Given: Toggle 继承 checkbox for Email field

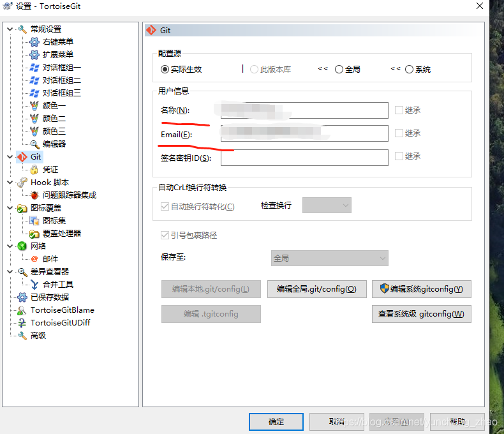Looking at the screenshot, I should coord(399,133).
